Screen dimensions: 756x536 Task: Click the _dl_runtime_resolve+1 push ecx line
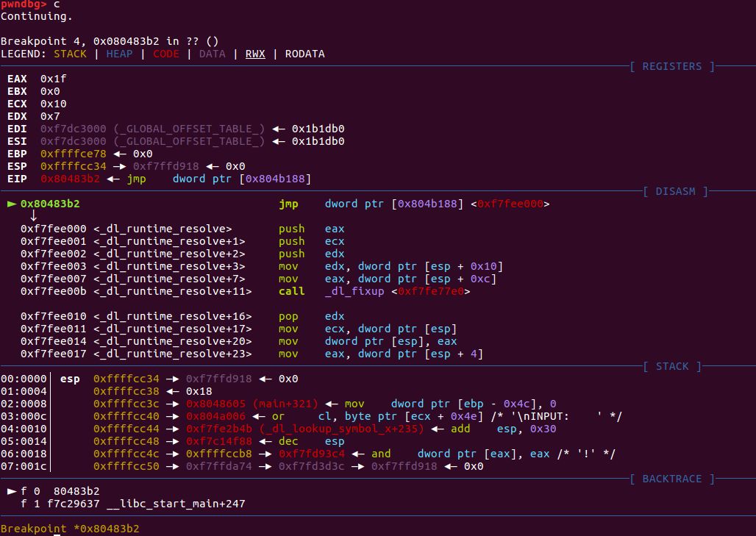182,241
